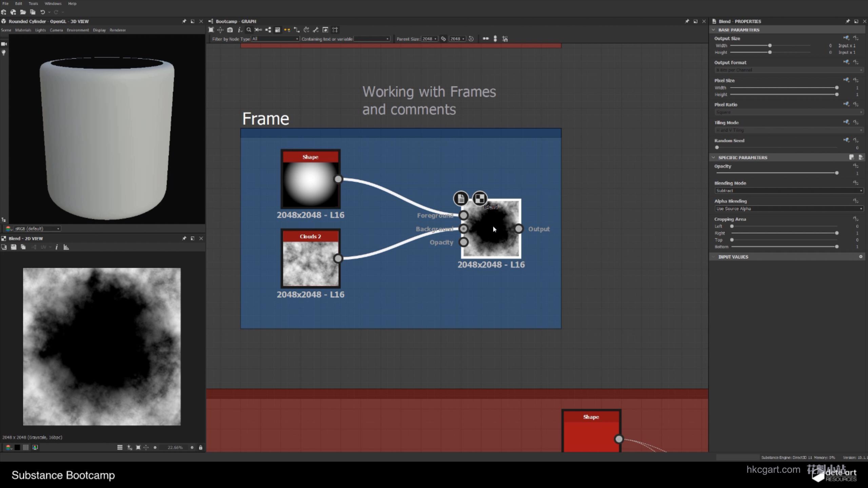
Task: Open the Environment menu in 3D View
Action: tap(78, 30)
